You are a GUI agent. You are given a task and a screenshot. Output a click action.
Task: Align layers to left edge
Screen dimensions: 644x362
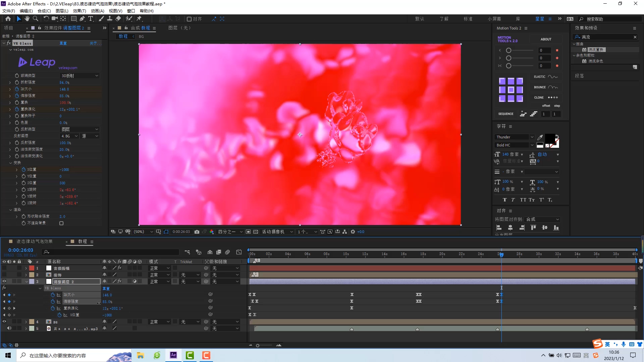tap(499, 228)
